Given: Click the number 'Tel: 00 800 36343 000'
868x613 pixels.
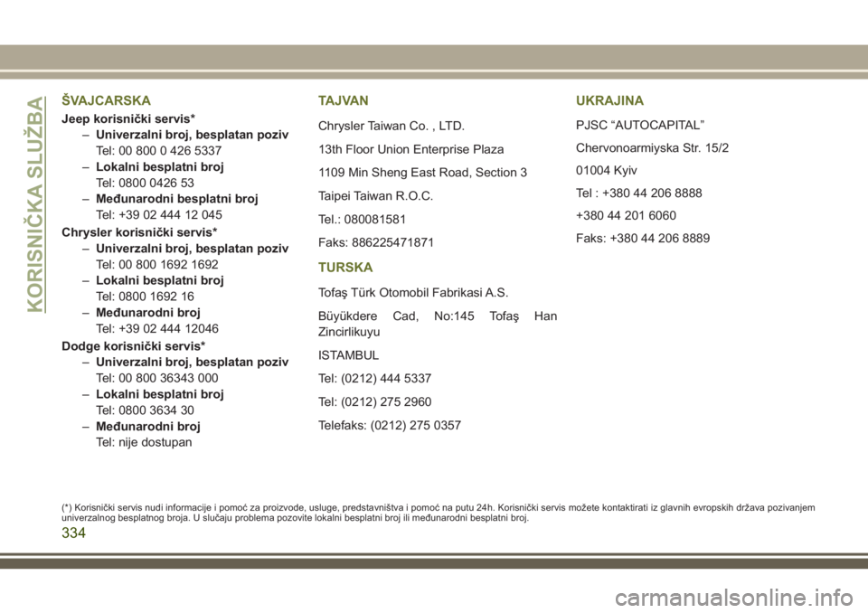Looking at the screenshot, I should tap(156, 378).
